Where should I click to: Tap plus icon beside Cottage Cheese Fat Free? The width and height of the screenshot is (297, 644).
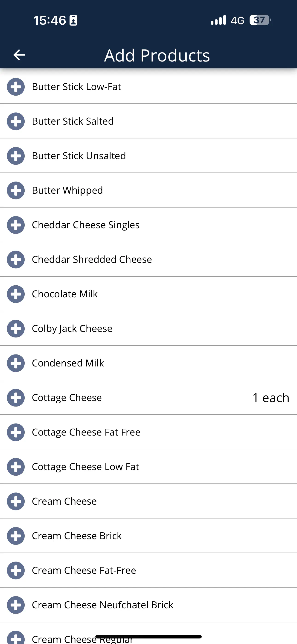coord(16,432)
